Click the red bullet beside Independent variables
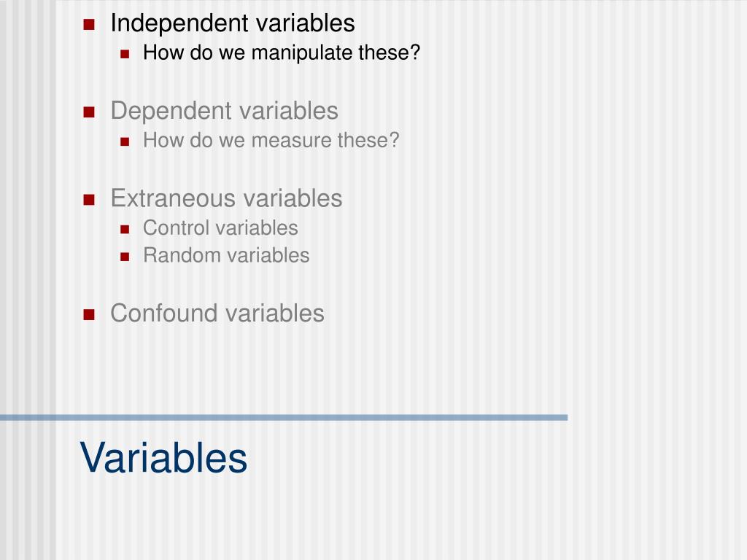 click(89, 24)
